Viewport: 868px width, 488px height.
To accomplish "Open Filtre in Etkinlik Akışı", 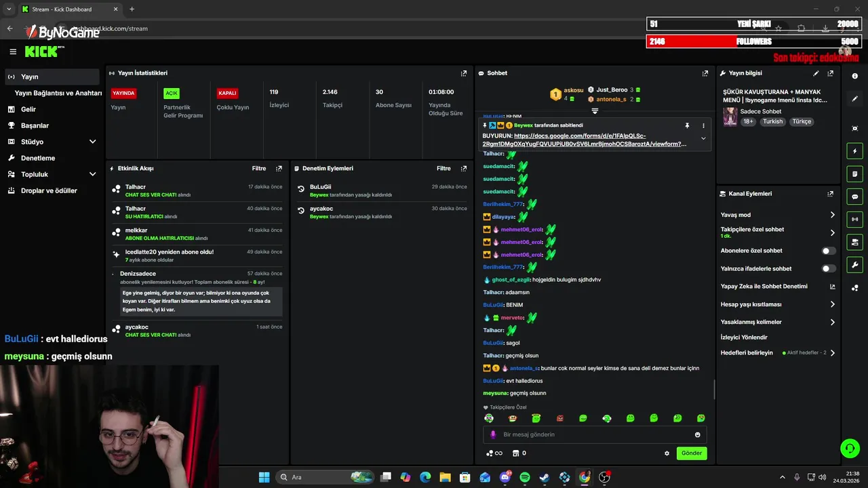I will click(x=259, y=169).
